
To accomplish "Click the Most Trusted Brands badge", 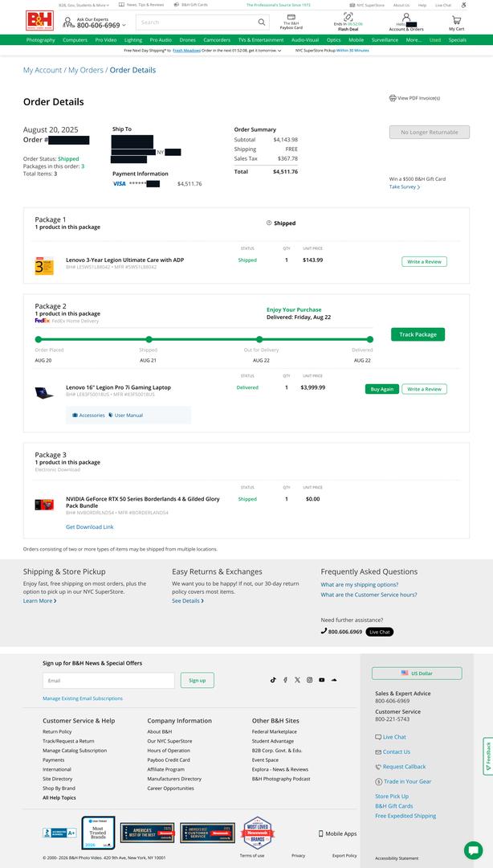I will 99,833.
